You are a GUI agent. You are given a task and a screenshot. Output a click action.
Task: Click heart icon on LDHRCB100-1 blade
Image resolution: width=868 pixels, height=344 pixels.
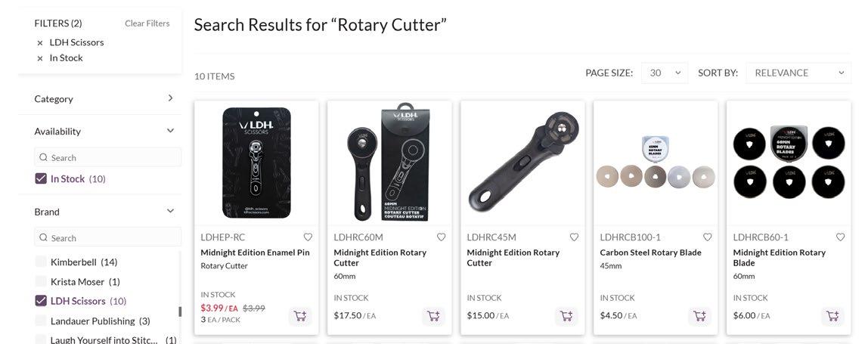point(707,237)
